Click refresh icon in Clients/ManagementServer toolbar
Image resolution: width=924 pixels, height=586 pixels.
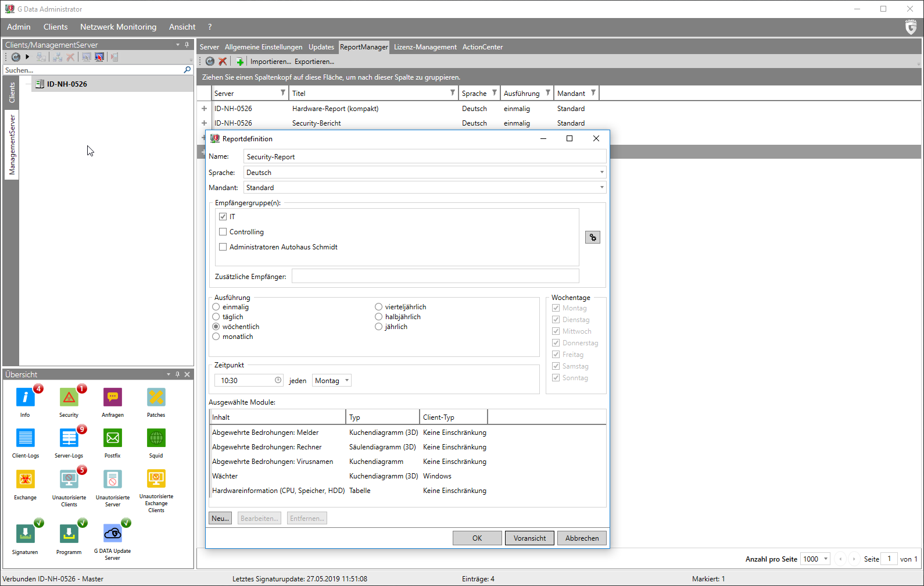coord(16,57)
